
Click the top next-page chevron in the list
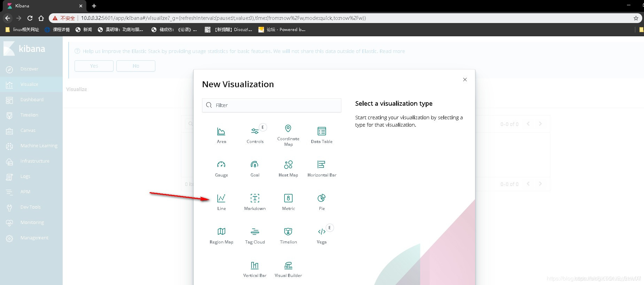coord(540,124)
